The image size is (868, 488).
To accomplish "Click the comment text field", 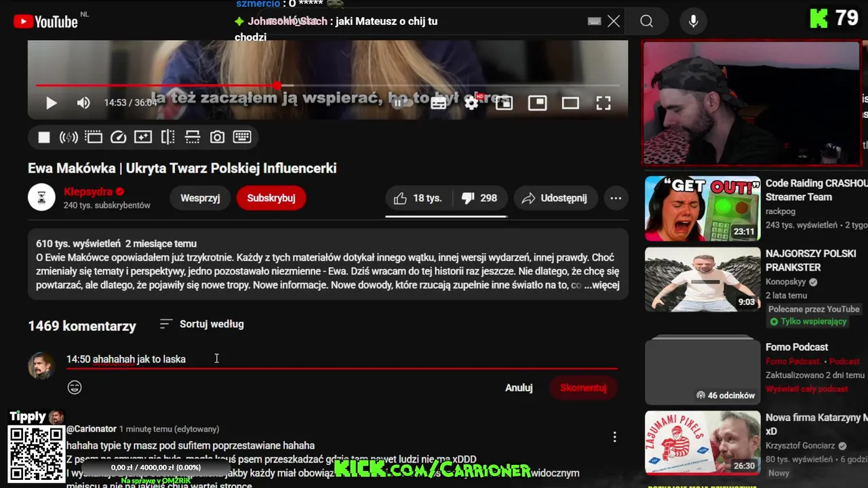I will pos(342,359).
